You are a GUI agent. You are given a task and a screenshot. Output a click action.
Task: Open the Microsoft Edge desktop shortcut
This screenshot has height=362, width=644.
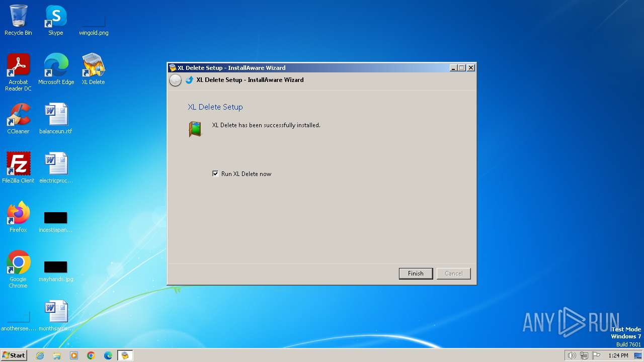coord(56,69)
